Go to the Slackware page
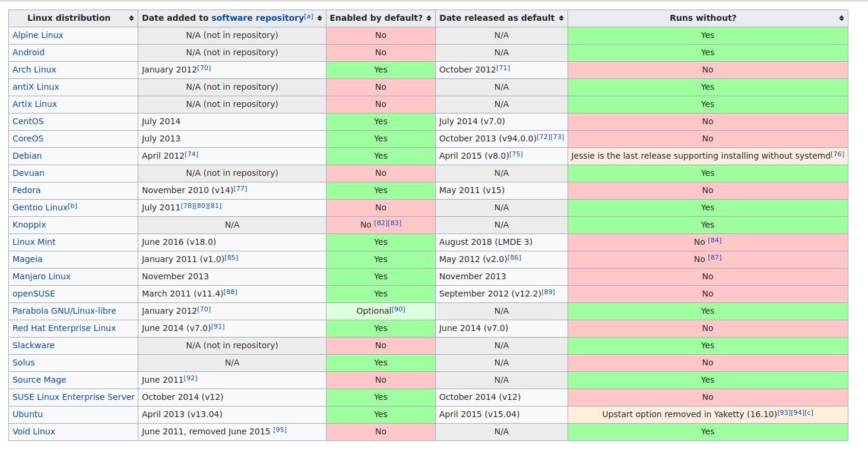This screenshot has width=868, height=451. tap(33, 345)
